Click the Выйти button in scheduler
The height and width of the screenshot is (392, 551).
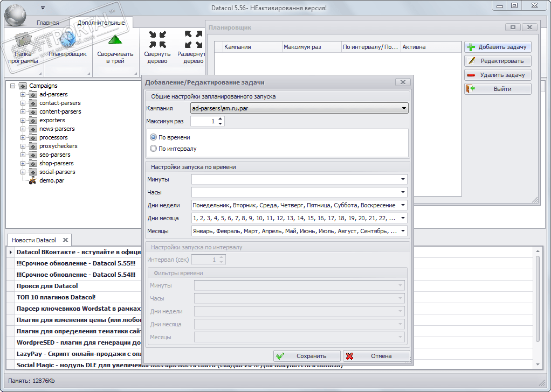coord(498,89)
